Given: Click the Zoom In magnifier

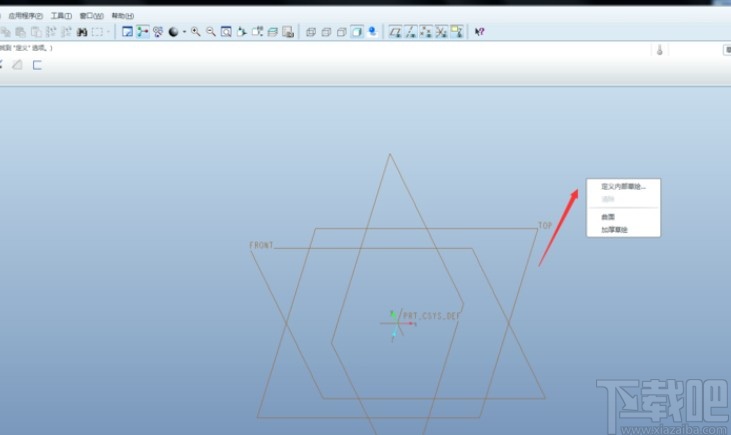Looking at the screenshot, I should click(196, 32).
